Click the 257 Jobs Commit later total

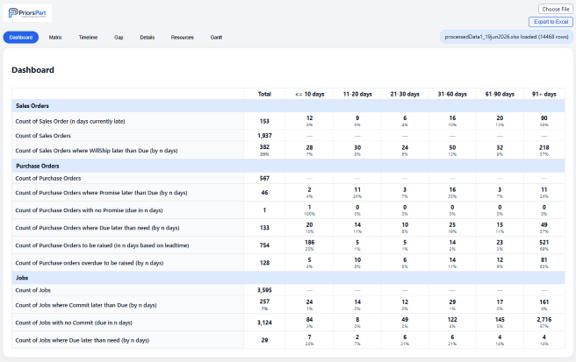pos(264,302)
